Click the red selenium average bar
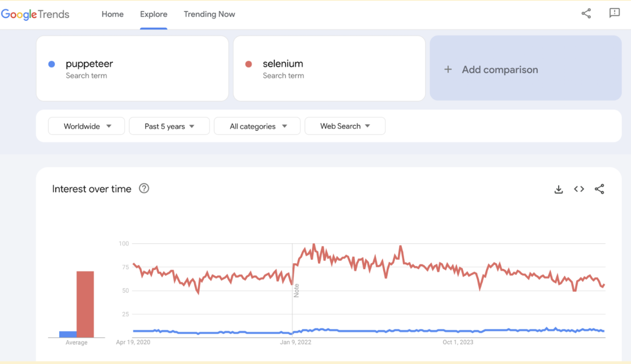This screenshot has width=631, height=364. (85, 304)
